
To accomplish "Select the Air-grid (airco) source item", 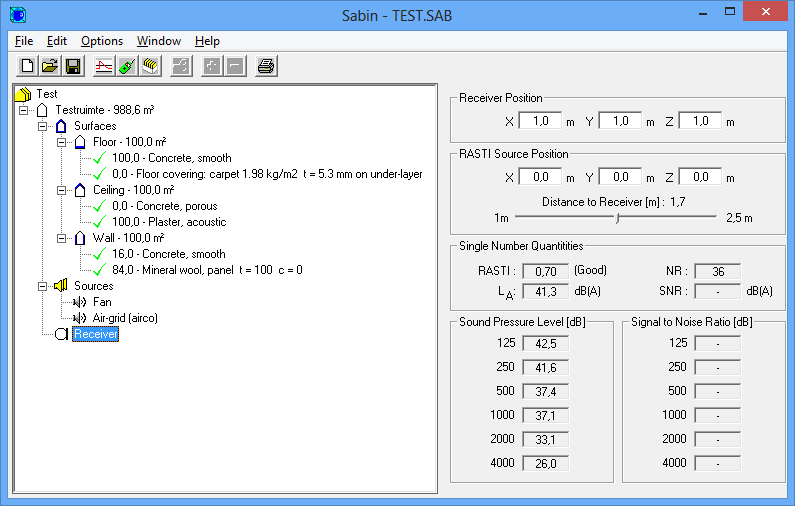I will tap(125, 318).
